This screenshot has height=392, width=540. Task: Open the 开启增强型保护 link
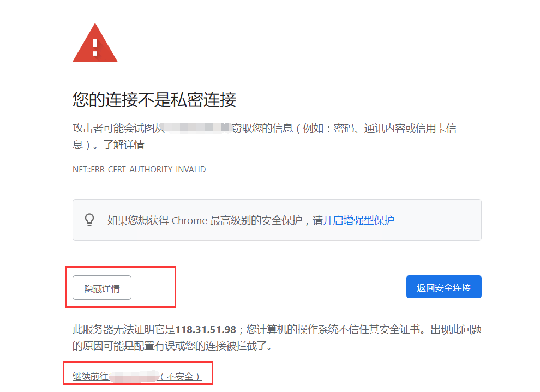click(358, 220)
